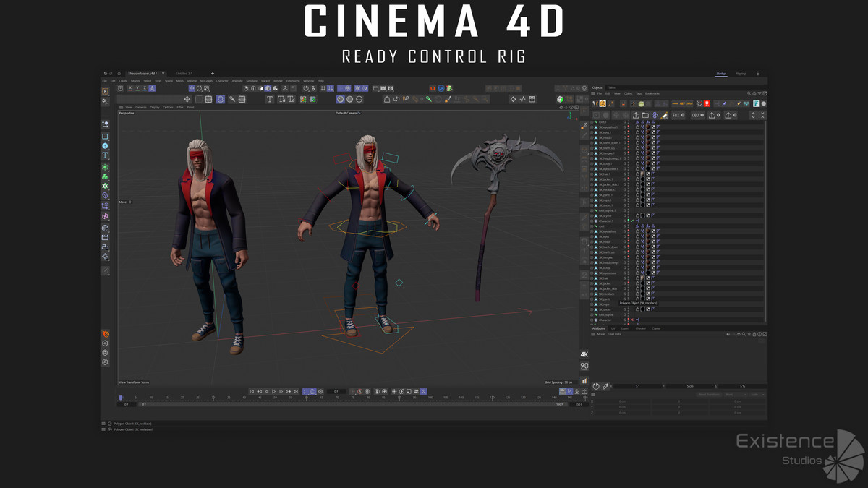The image size is (868, 488).
Task: Open the MoGraph menu
Action: (206, 81)
